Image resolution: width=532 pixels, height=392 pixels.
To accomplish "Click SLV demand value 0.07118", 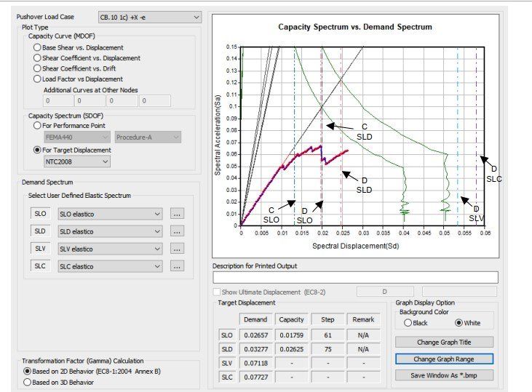I will coord(256,363).
